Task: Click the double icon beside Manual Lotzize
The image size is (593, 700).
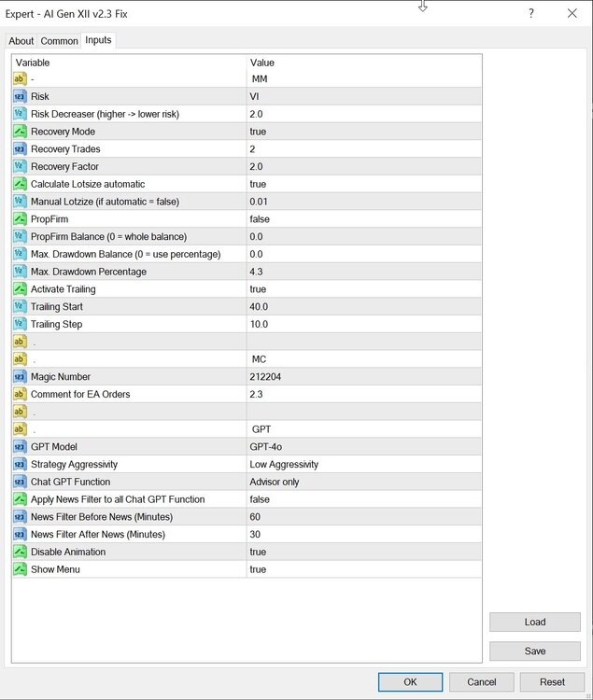Action: tap(20, 202)
